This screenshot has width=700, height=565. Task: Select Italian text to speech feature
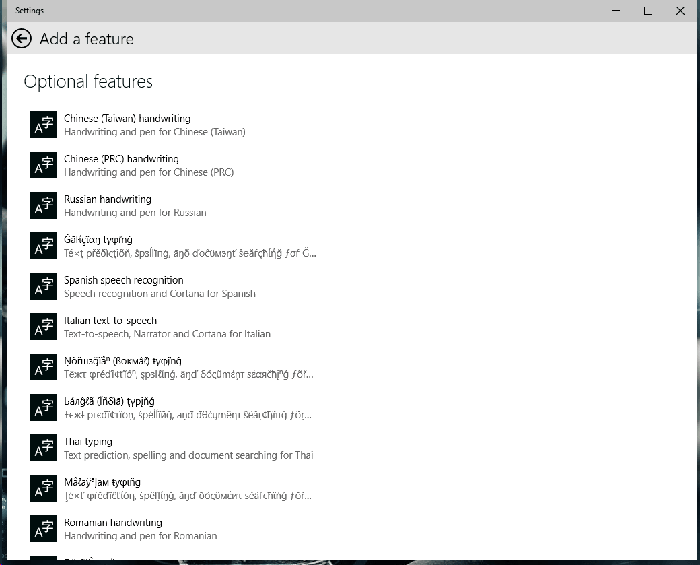click(x=110, y=321)
